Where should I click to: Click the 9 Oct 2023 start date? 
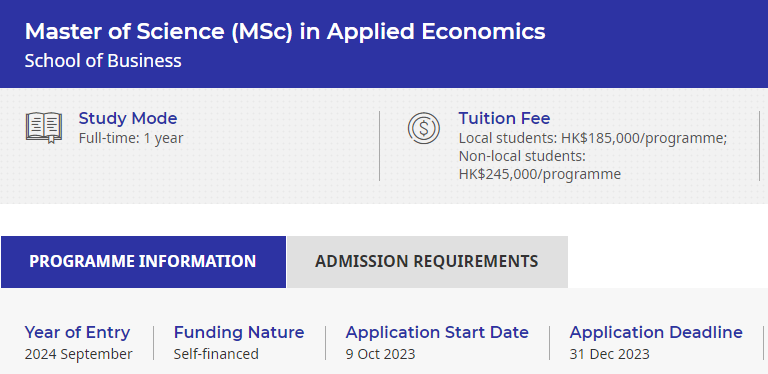click(380, 354)
